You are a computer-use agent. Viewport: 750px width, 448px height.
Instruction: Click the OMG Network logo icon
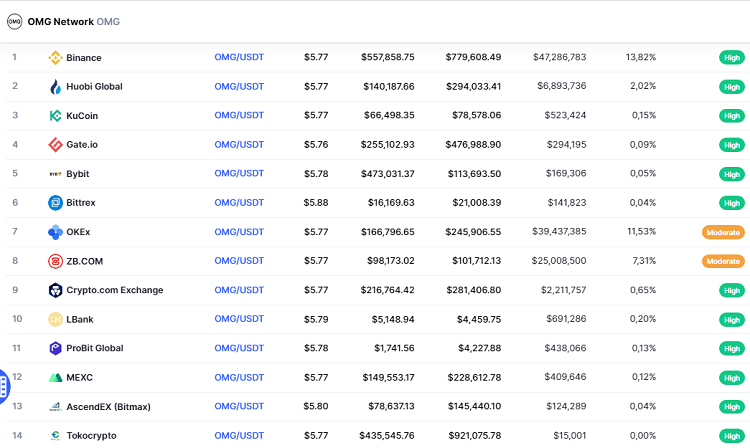coord(14,21)
